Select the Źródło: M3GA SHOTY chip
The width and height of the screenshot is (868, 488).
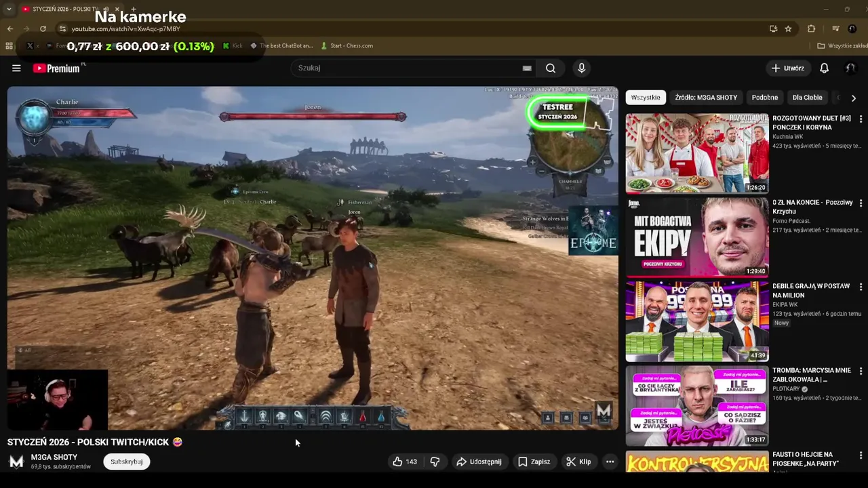point(706,98)
